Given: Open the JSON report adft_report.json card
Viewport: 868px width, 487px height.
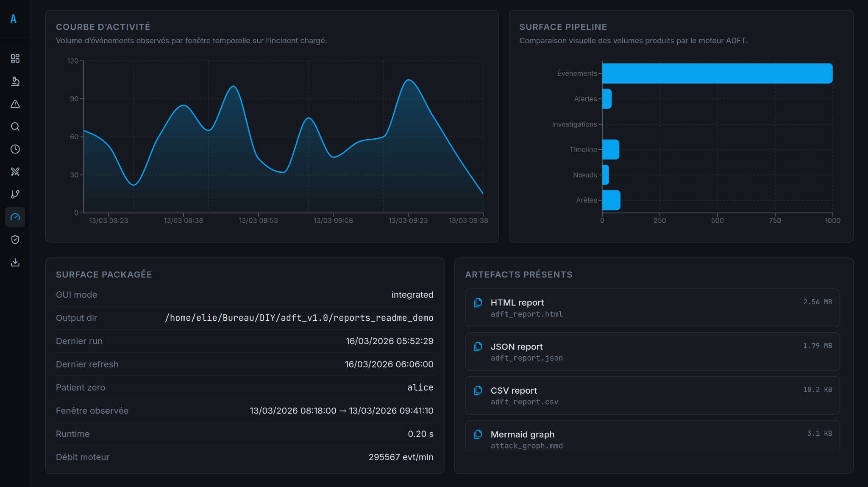Looking at the screenshot, I should tap(653, 352).
